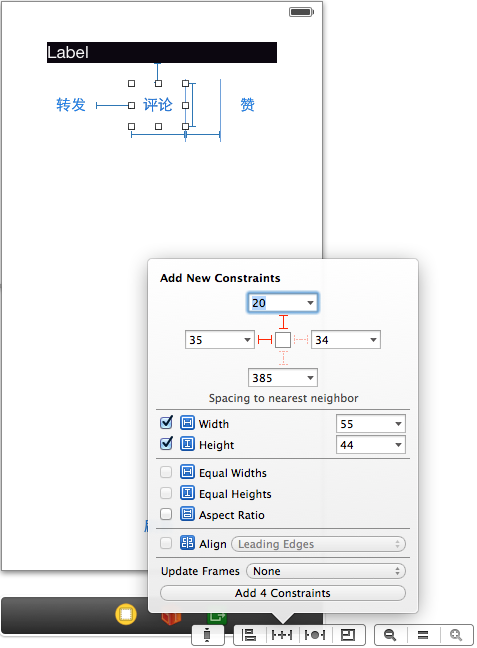Screen dimensions: 477x648
Task: Open the Width value 55 dropdown
Action: pos(371,424)
